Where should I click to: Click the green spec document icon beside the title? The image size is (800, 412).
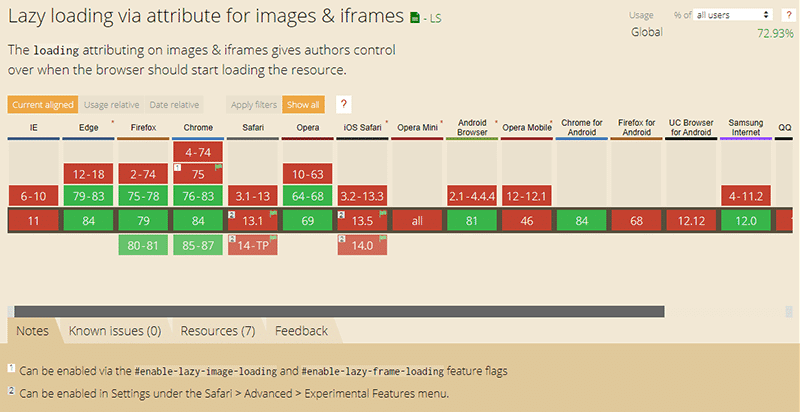pyautogui.click(x=415, y=19)
